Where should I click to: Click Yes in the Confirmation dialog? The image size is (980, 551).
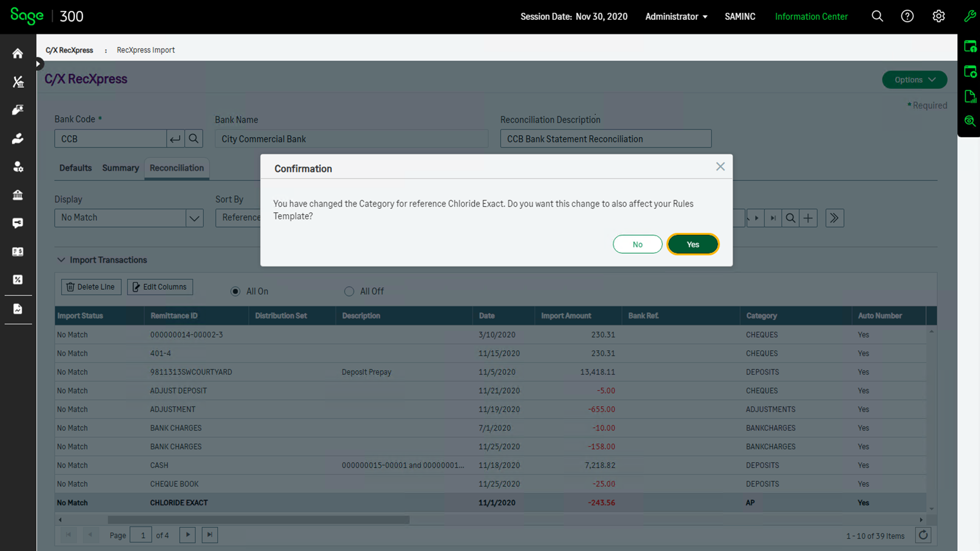(693, 244)
